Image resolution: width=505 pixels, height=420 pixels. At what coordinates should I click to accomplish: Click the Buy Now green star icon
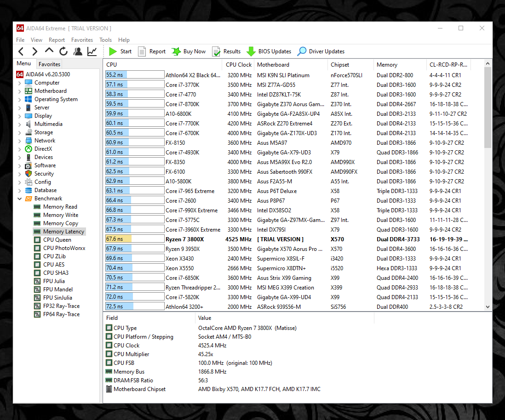(x=176, y=51)
